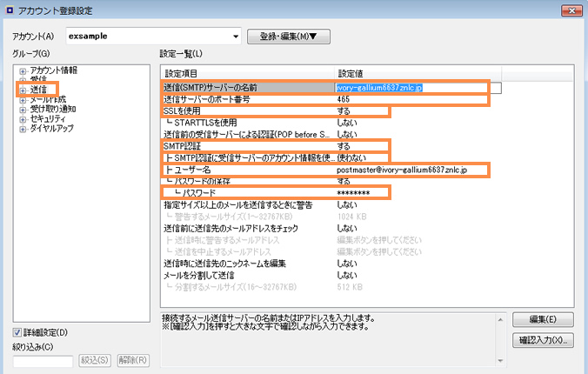Click the 編集(E) button
This screenshot has width=588, height=374.
pos(543,319)
